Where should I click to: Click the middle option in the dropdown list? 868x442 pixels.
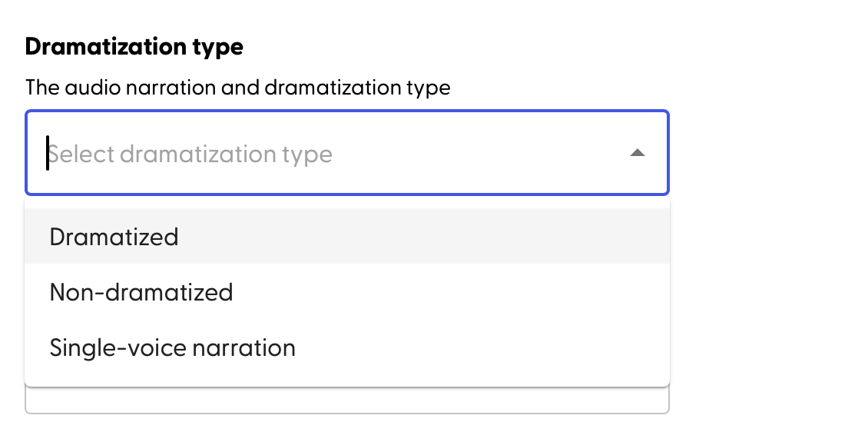(x=141, y=292)
